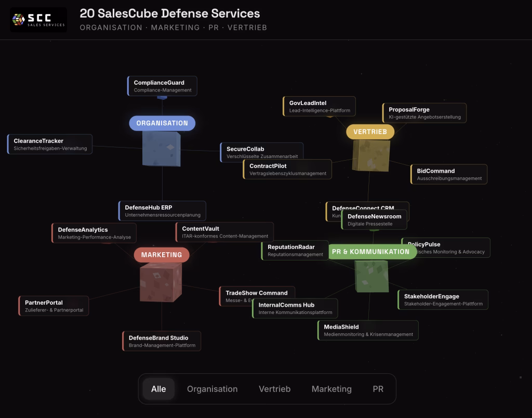The width and height of the screenshot is (532, 418).
Task: Filter by the Vertrieb tab
Action: pos(274,389)
